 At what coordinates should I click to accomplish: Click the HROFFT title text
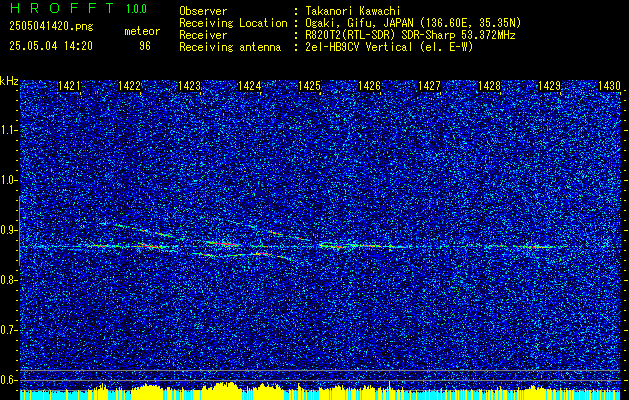click(61, 8)
